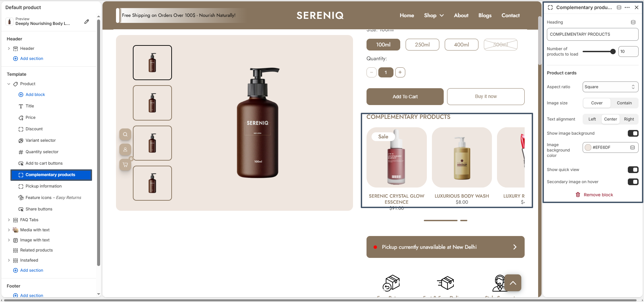Click the trash icon for Remove block

pyautogui.click(x=578, y=195)
